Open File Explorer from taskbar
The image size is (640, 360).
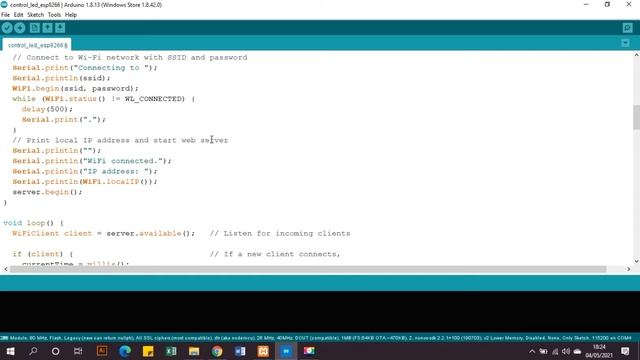pyautogui.click(x=194, y=351)
